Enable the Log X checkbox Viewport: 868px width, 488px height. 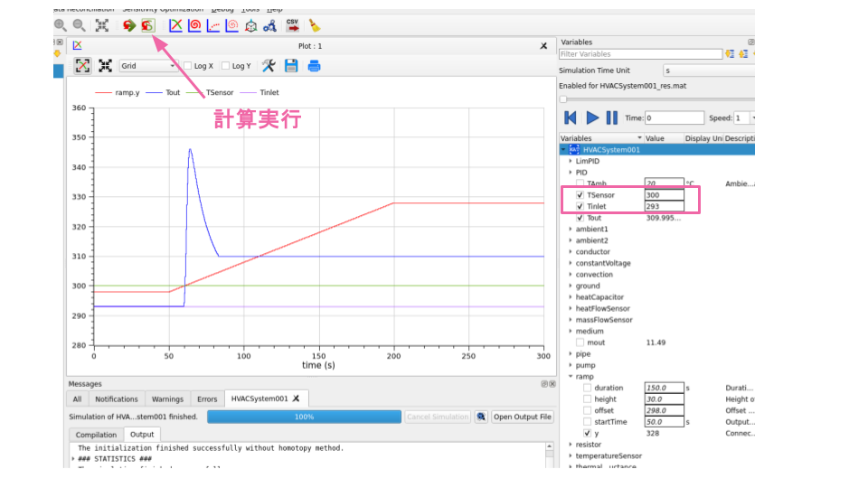tap(188, 66)
